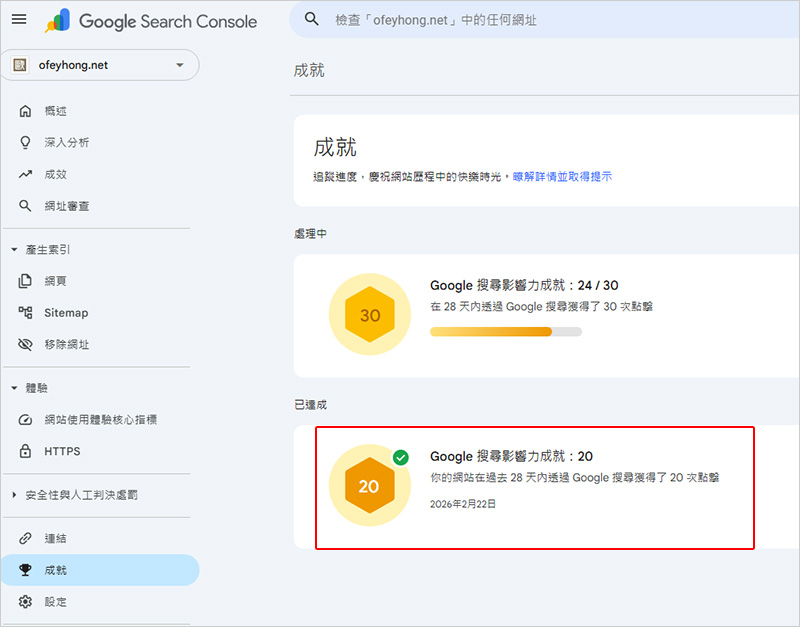
Task: Open the hamburger main menu
Action: pyautogui.click(x=19, y=19)
